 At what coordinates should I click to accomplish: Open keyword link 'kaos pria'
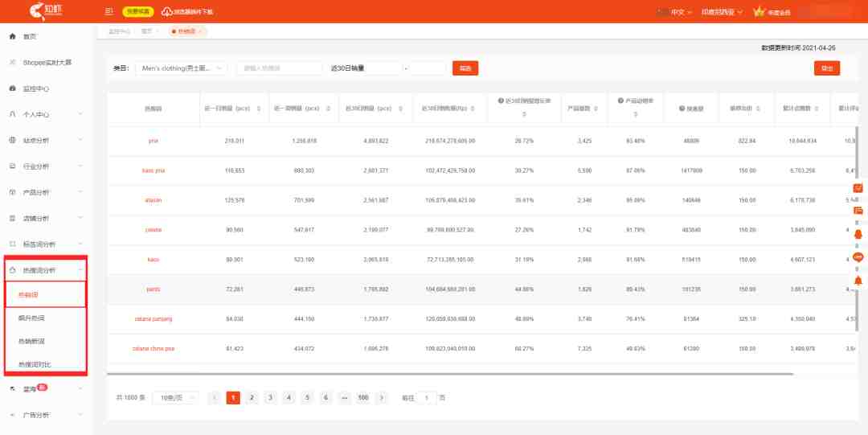pos(154,170)
